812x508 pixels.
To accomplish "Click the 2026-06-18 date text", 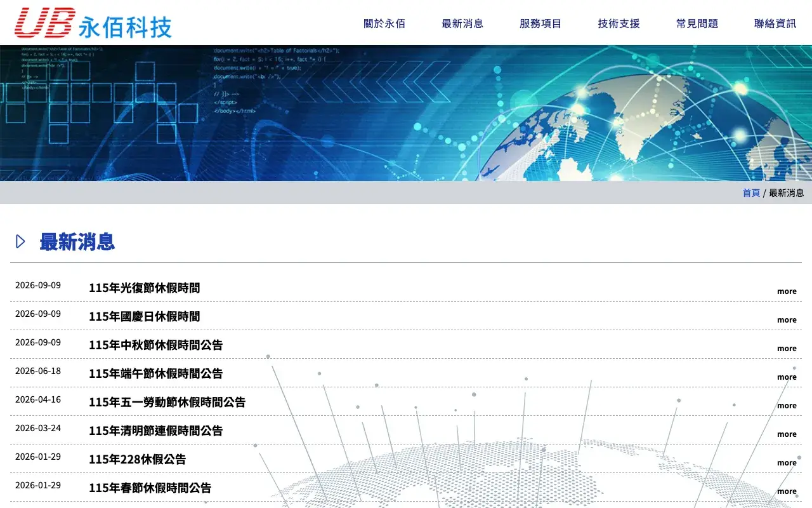I will coord(38,371).
